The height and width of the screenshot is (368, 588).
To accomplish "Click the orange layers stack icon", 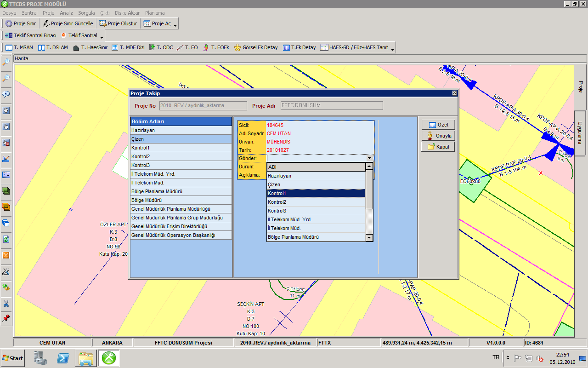I will [x=6, y=207].
